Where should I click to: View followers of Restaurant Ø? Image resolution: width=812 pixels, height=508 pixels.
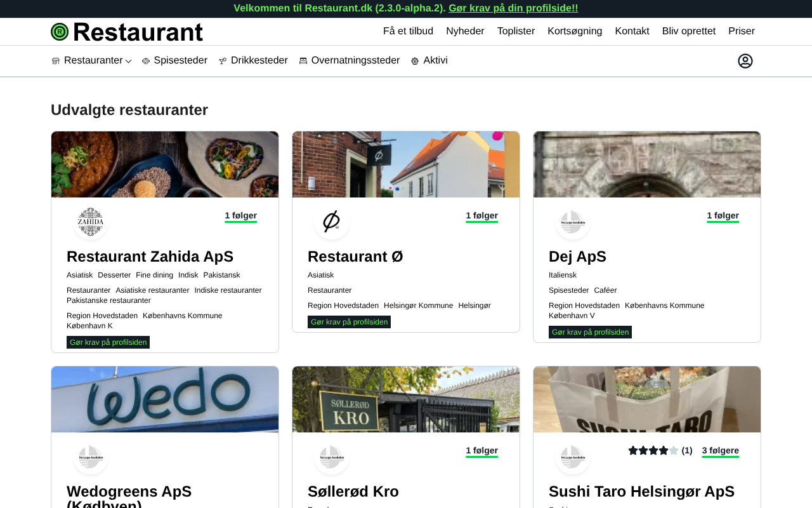(482, 216)
